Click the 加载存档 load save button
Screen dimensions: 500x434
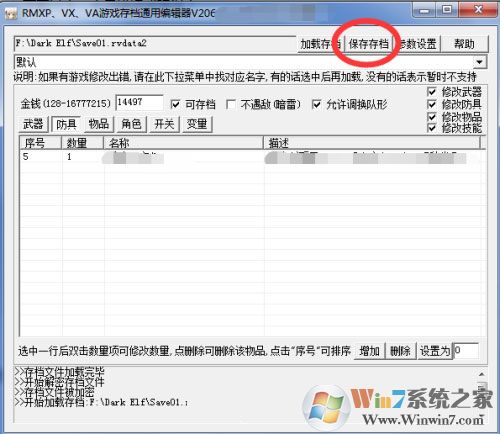coord(320,44)
